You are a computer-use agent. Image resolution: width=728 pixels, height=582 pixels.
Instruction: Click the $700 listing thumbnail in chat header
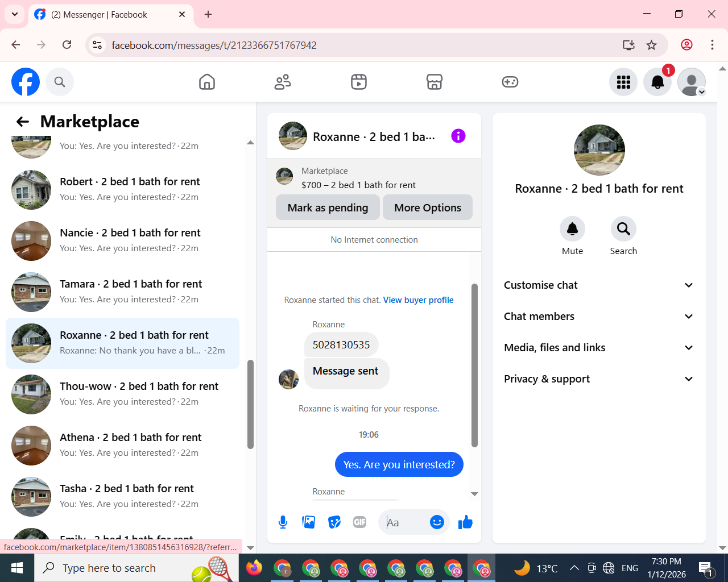(284, 176)
